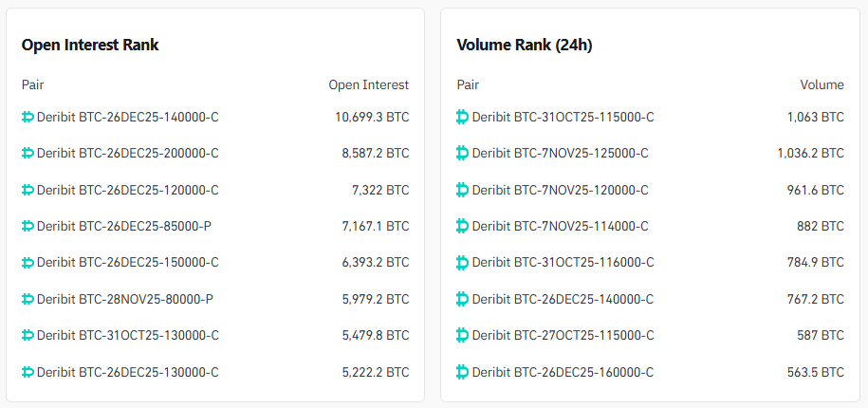The height and width of the screenshot is (408, 868).
Task: Click Deribit icon beside BTC-26DEC25-85000-P
Action: click(x=28, y=226)
